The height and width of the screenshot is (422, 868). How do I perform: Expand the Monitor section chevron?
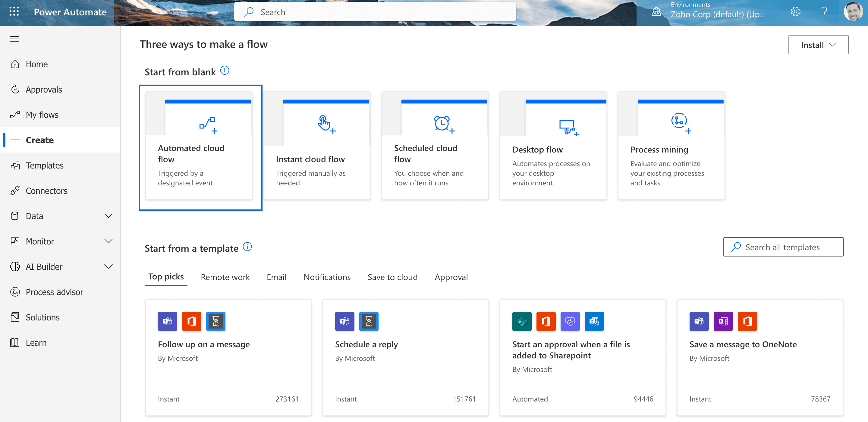coord(108,241)
